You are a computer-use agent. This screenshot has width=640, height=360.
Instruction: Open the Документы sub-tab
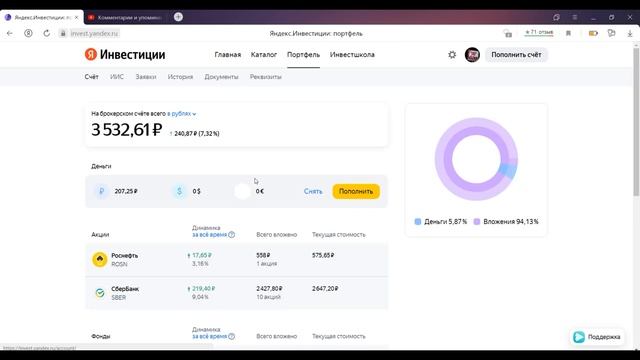[221, 77]
